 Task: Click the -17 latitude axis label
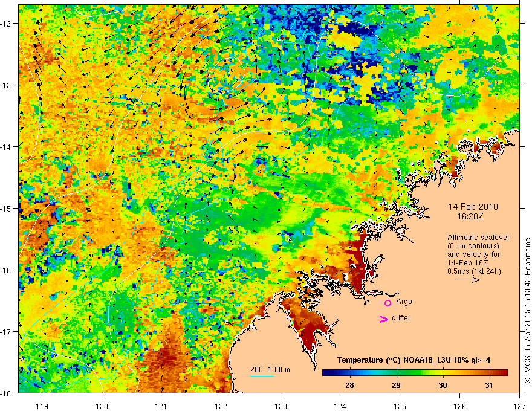click(x=6, y=332)
